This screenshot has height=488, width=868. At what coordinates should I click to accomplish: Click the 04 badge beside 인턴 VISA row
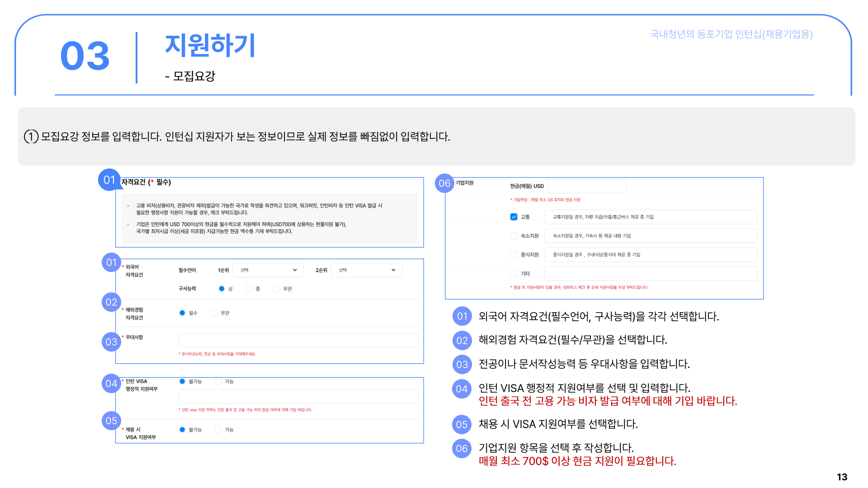[x=111, y=384]
